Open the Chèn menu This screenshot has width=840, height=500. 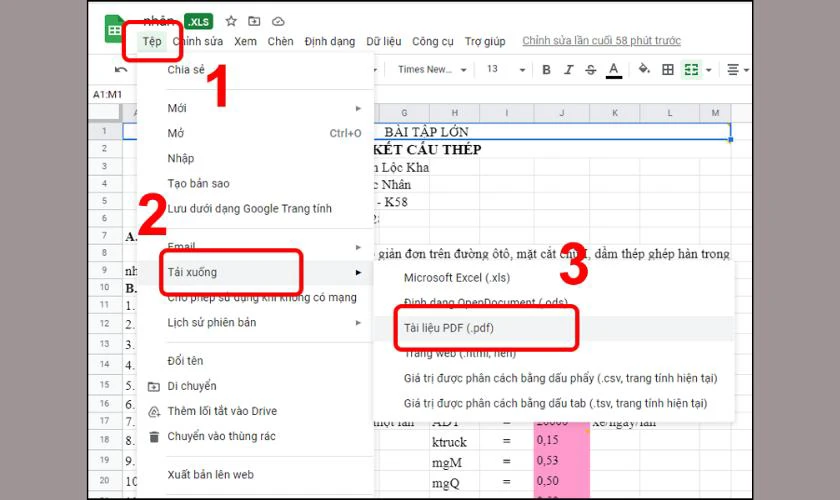pyautogui.click(x=280, y=41)
